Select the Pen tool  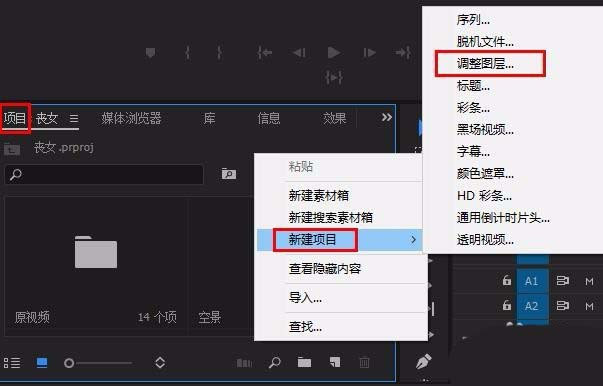pos(424,362)
